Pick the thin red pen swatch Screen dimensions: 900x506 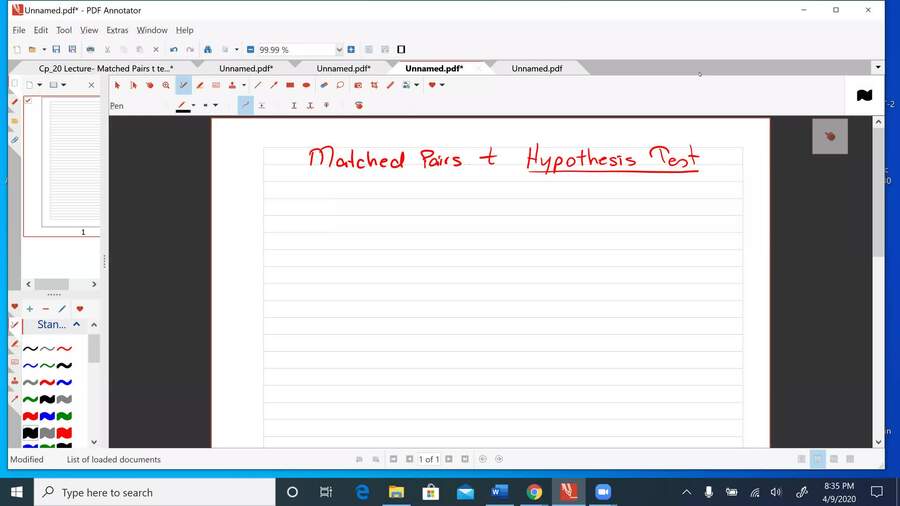pos(64,348)
